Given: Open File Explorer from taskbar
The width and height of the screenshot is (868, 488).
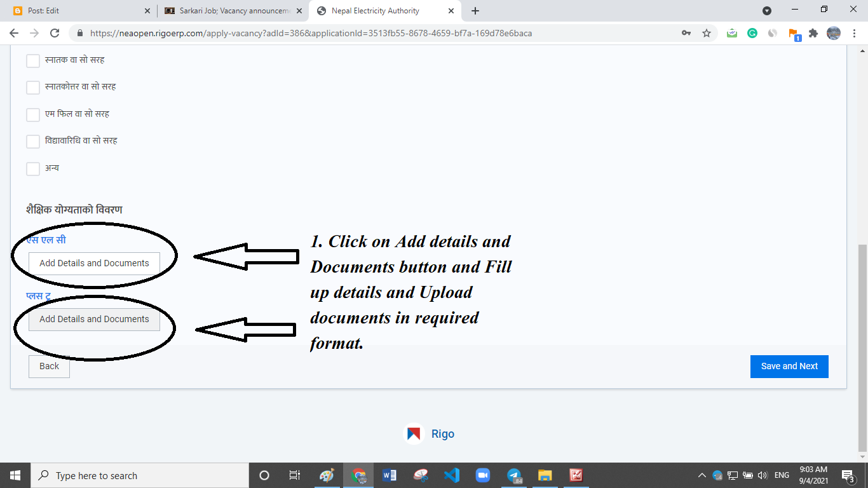Looking at the screenshot, I should click(545, 475).
